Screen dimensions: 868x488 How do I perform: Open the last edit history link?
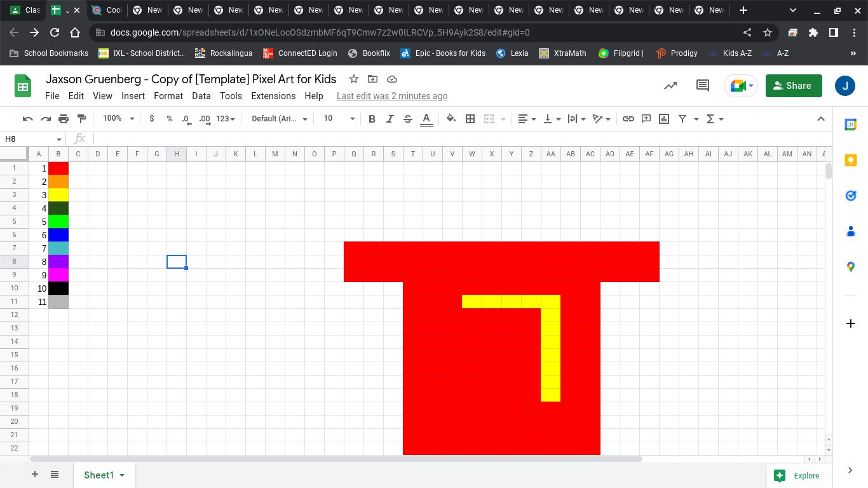[x=391, y=96]
